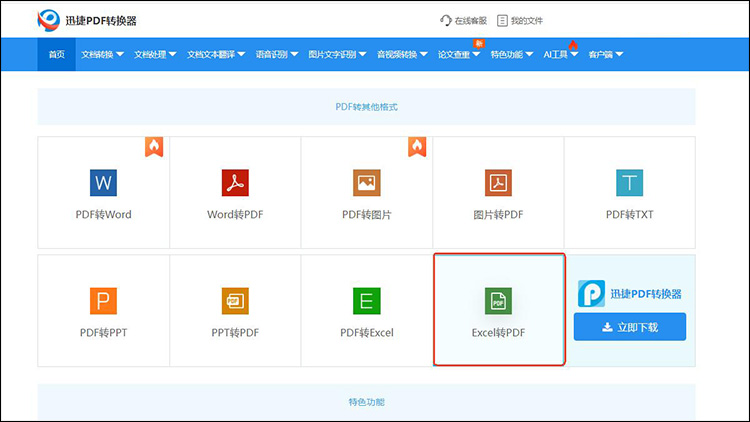Screen dimensions: 750x422
Task: Click the 迅捷PDF转换器 logo in header
Action: 91,19
